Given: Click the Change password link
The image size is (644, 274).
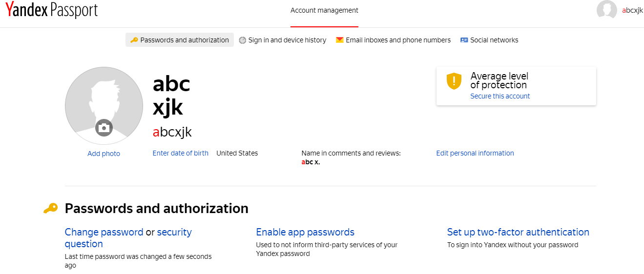Looking at the screenshot, I should (x=104, y=232).
